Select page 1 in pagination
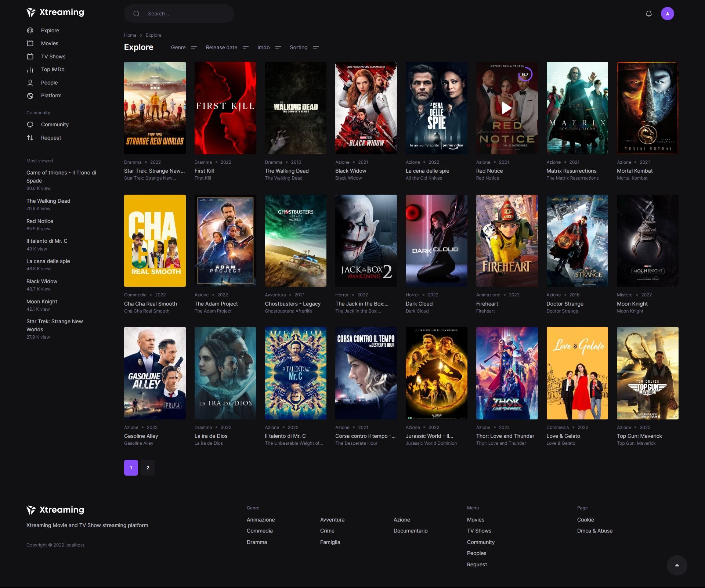 tap(131, 468)
